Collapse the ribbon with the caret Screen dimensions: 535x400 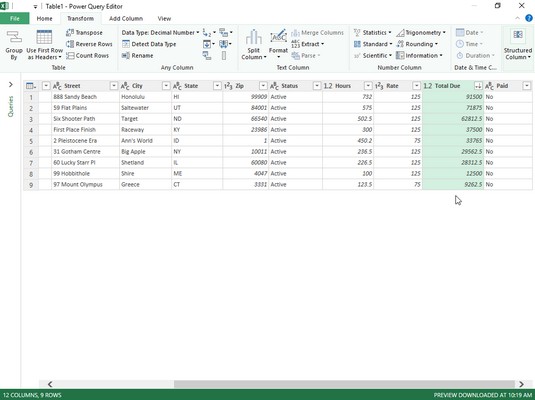pos(518,18)
